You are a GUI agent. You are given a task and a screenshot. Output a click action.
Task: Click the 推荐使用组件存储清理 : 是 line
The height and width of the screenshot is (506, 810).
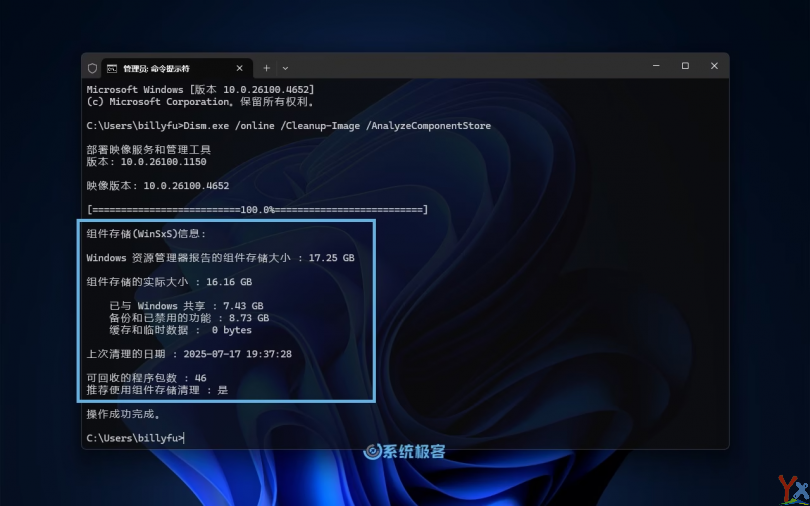(157, 390)
